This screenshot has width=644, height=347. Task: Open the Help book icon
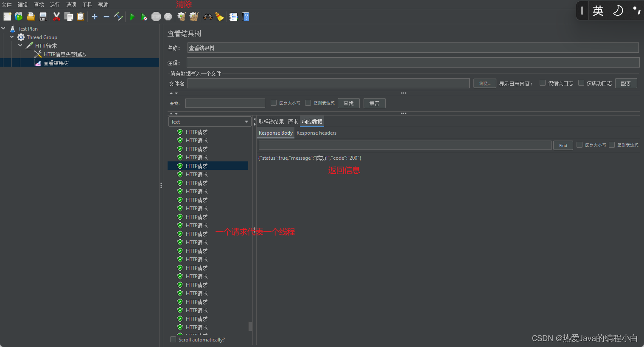tap(246, 17)
